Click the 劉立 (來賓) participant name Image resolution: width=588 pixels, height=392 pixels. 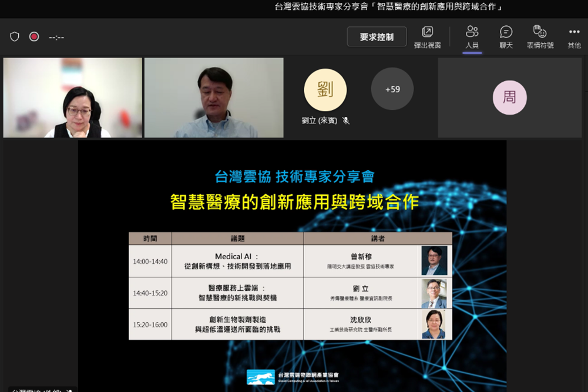click(320, 120)
